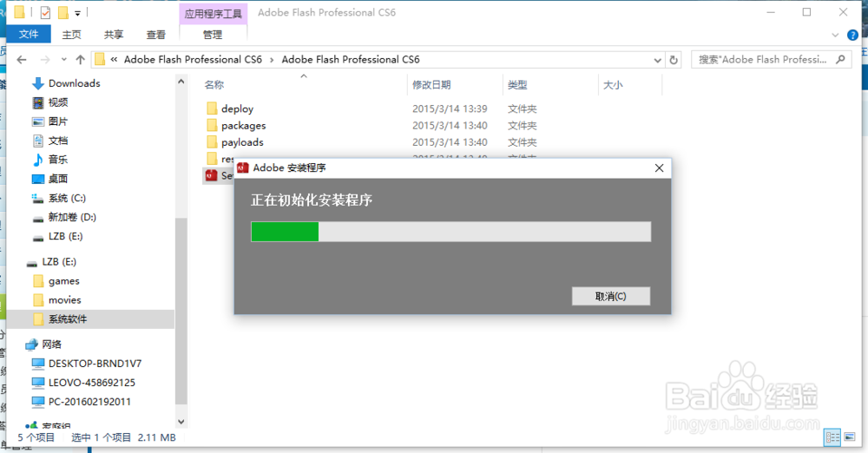Sort by the 修改日期 column header

point(431,85)
